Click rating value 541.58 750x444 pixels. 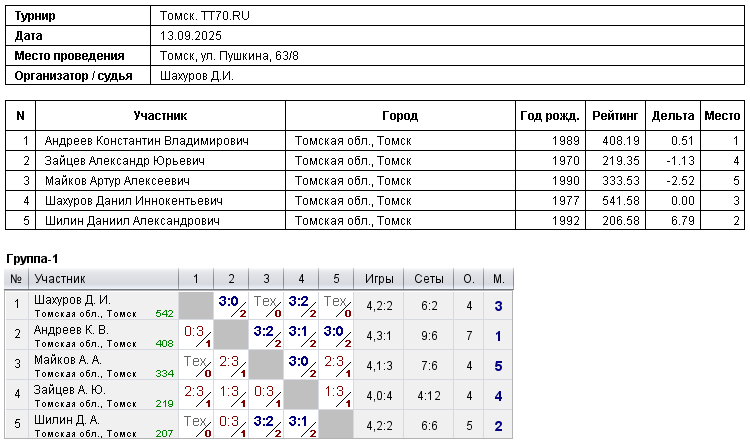(x=621, y=201)
